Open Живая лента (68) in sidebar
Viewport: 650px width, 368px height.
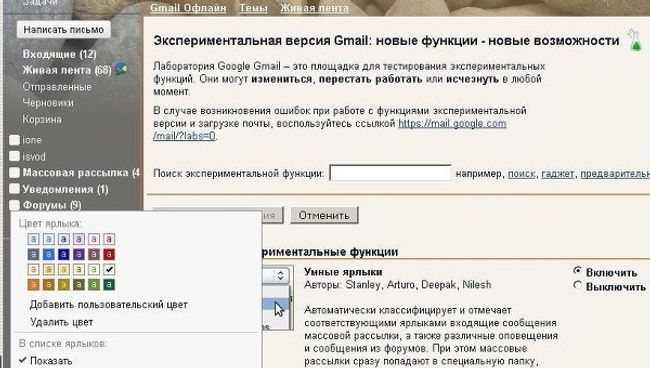[x=67, y=70]
